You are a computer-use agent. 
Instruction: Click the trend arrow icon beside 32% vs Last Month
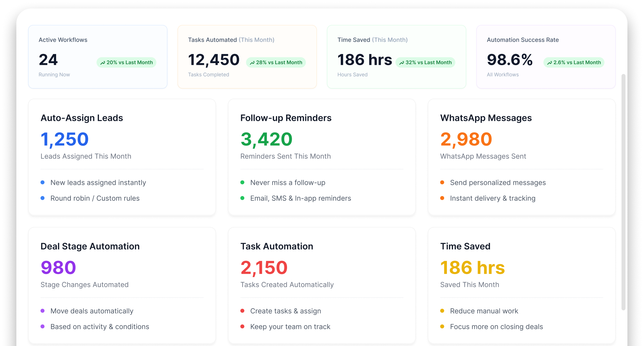click(402, 63)
